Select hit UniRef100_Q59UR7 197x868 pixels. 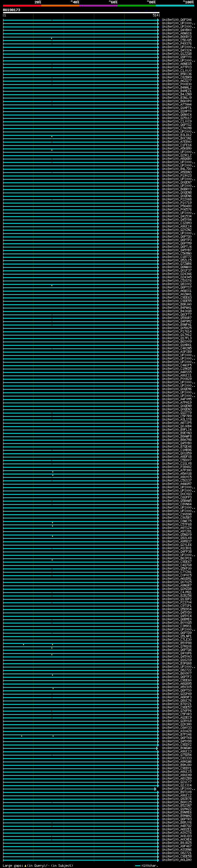177,318
